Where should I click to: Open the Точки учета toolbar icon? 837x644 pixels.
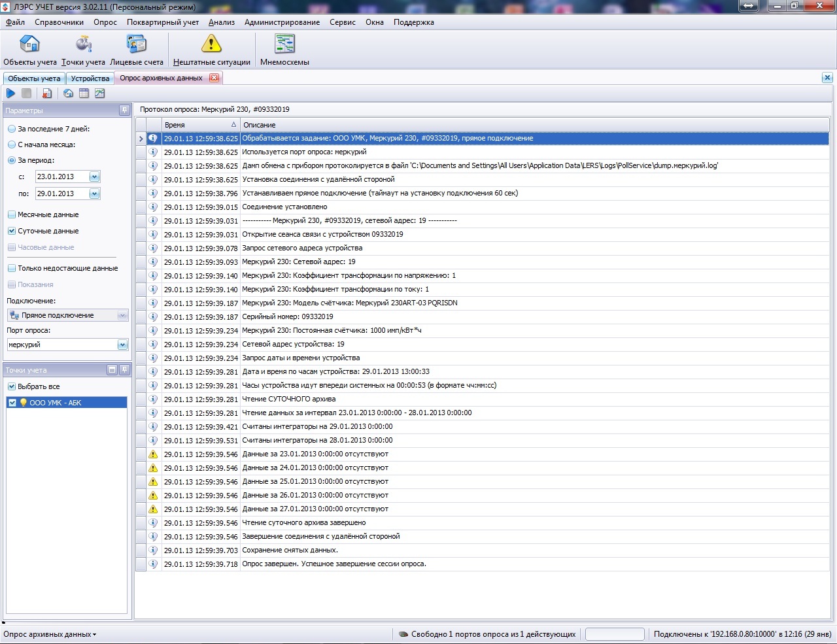coord(83,50)
